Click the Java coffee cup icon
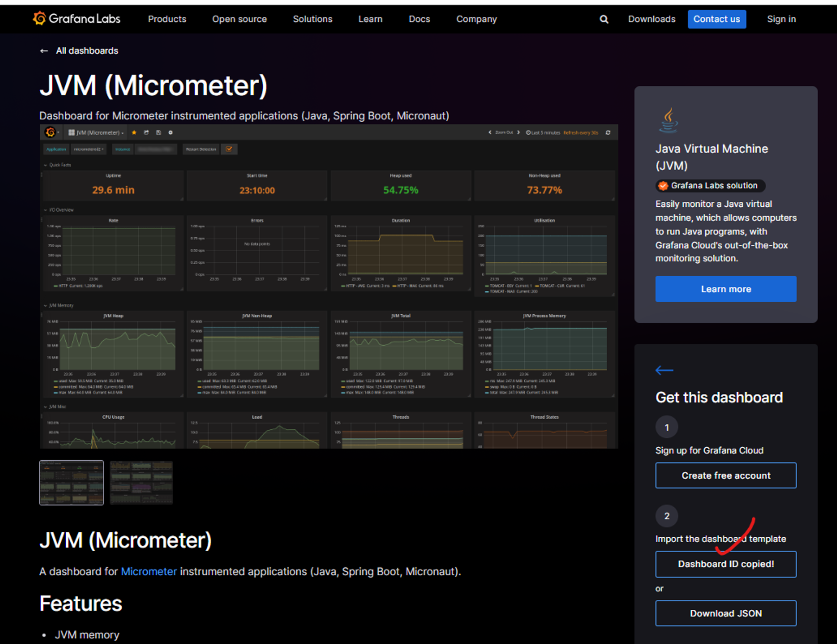The image size is (837, 644). click(x=668, y=120)
